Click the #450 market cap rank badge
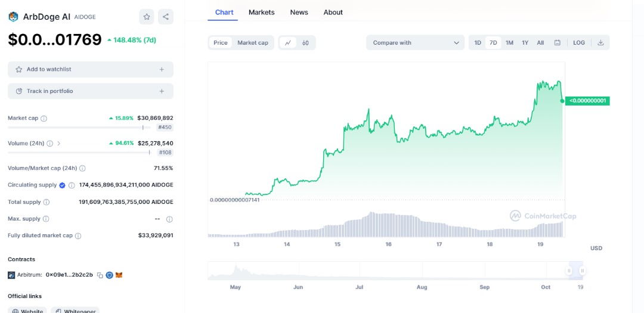 pos(165,128)
